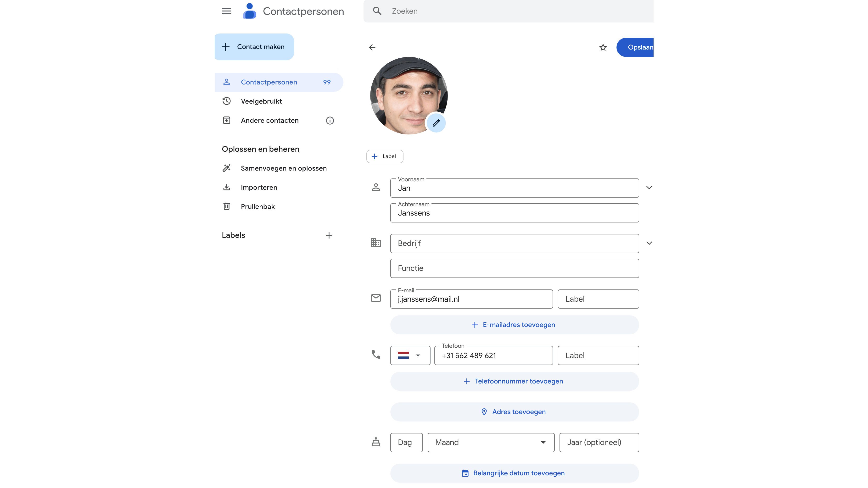Screen dimensions: 868x488
Task: Open the Maand dropdown
Action: [491, 443]
